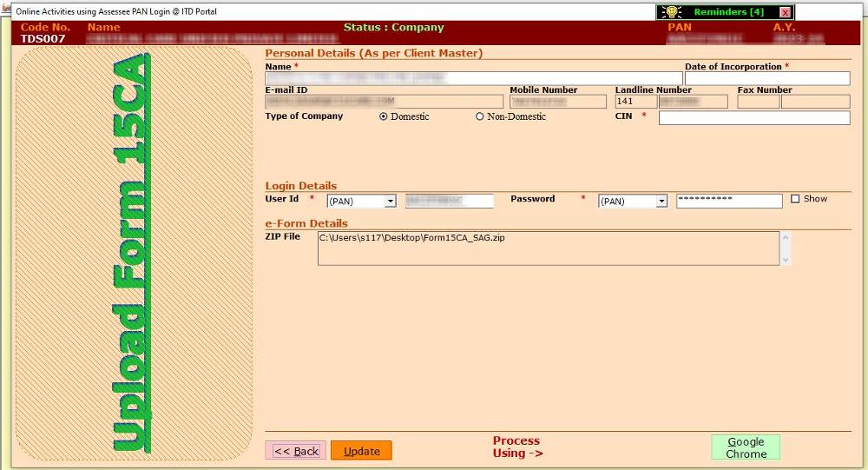Enable the Show password checkbox
This screenshot has width=868, height=470.
pos(795,199)
